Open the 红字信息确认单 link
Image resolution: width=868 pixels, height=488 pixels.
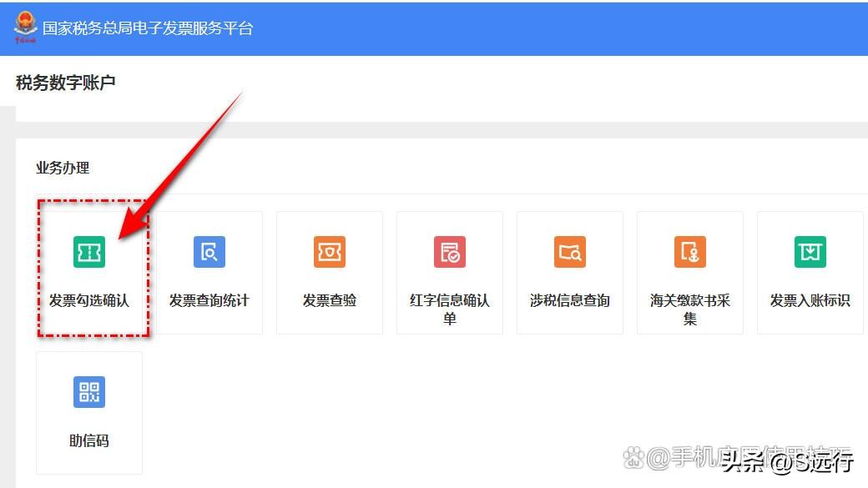pos(449,308)
